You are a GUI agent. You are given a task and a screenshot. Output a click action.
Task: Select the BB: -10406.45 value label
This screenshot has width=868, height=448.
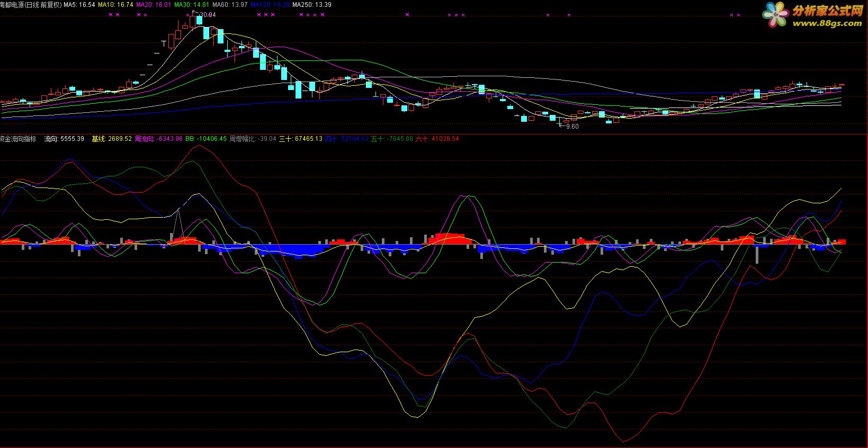click(x=206, y=139)
